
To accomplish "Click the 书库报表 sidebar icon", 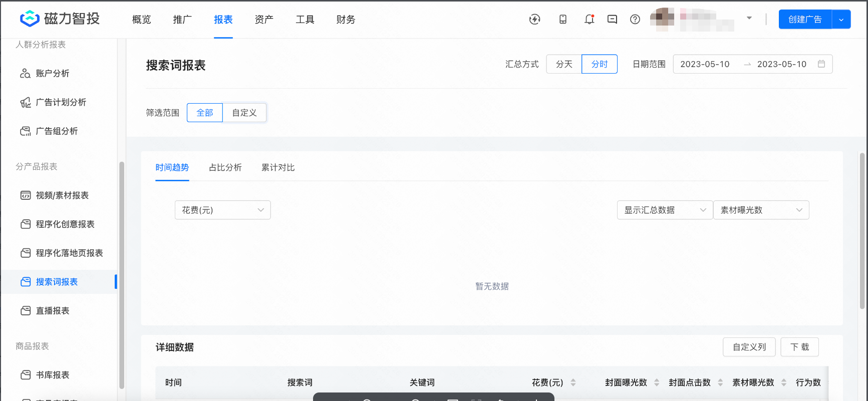I will pos(26,375).
